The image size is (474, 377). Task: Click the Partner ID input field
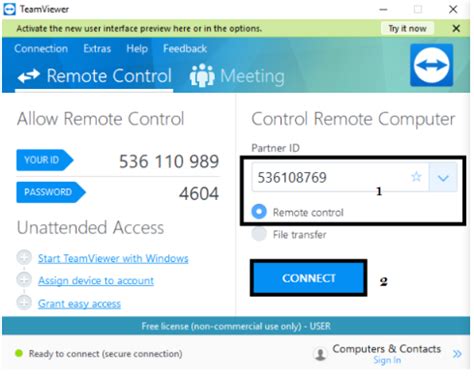point(340,177)
